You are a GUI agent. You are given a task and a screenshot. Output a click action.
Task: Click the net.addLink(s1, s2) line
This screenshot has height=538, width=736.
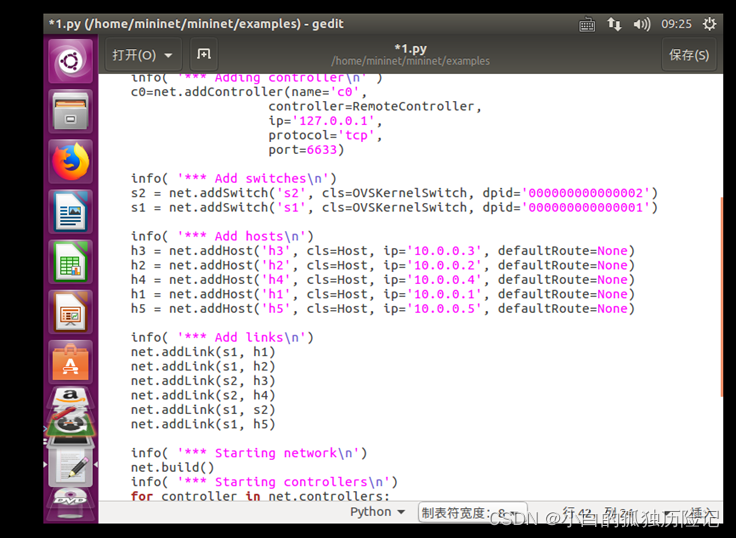pyautogui.click(x=203, y=411)
